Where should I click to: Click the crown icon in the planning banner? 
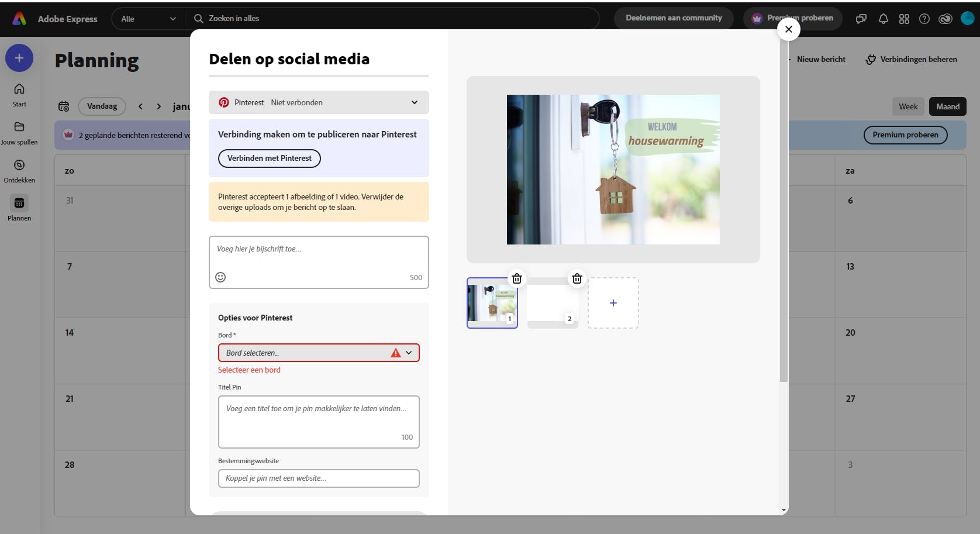tap(68, 135)
